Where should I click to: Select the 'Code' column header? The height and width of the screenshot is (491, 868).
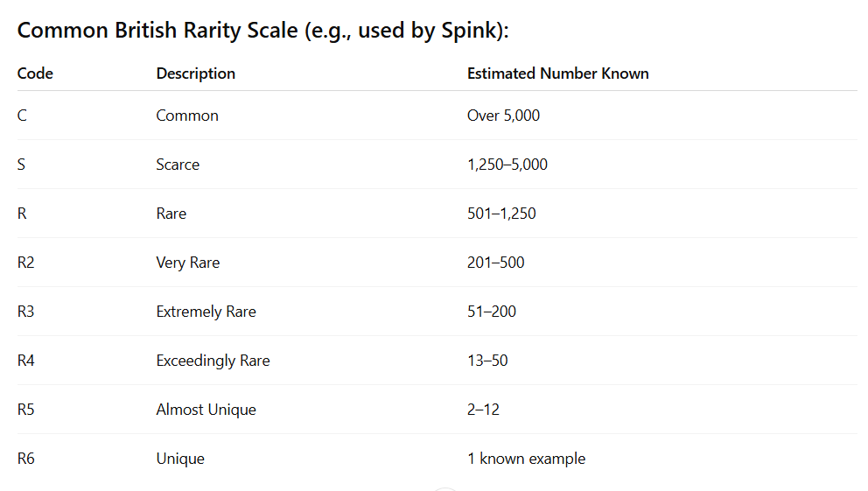pyautogui.click(x=35, y=74)
